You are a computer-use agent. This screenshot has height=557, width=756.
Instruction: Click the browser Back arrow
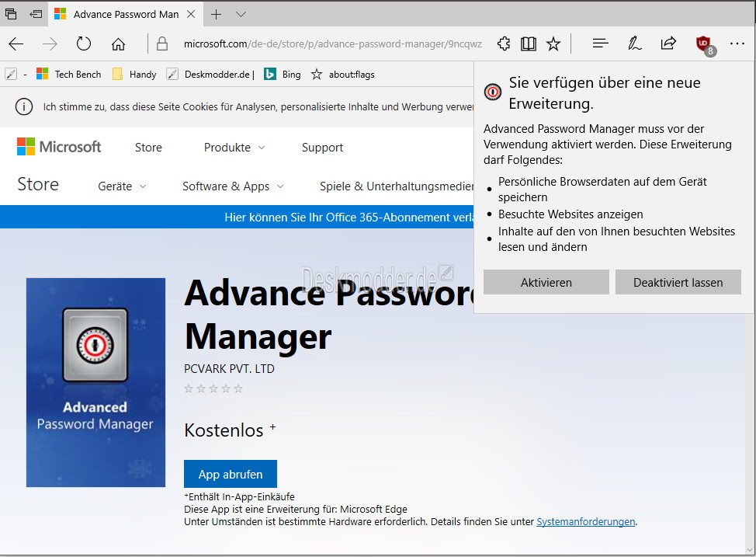click(16, 44)
